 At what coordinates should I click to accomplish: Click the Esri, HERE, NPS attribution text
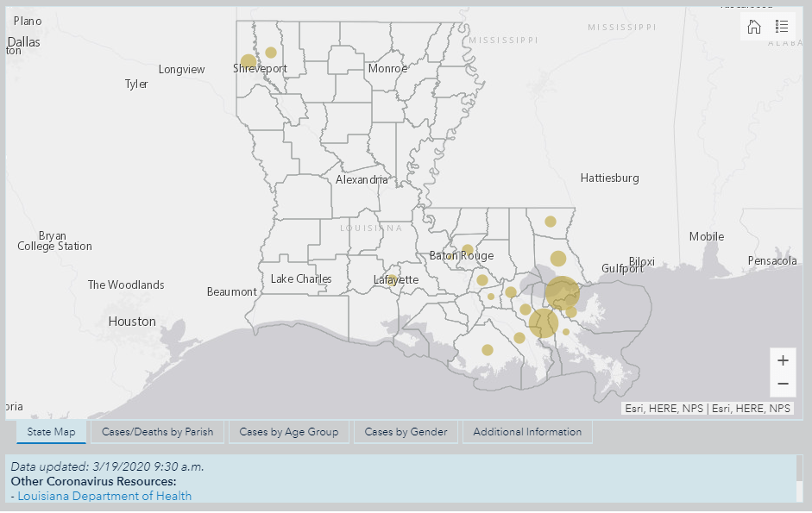pyautogui.click(x=708, y=409)
